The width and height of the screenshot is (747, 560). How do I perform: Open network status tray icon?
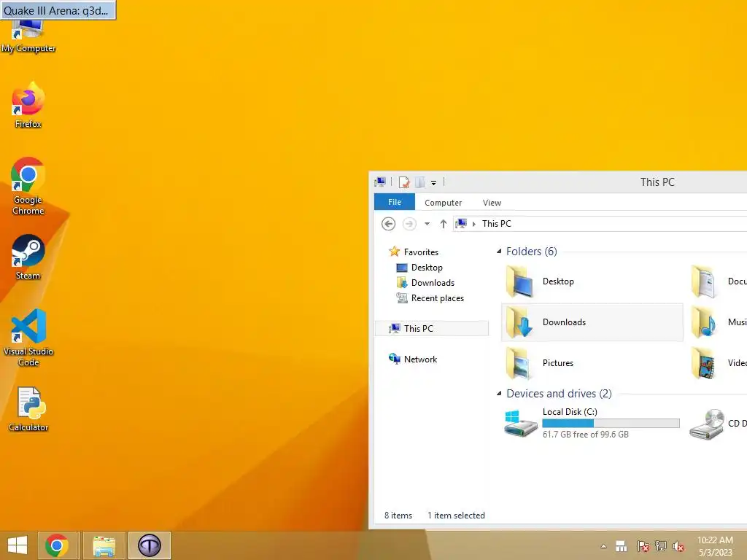pyautogui.click(x=660, y=546)
